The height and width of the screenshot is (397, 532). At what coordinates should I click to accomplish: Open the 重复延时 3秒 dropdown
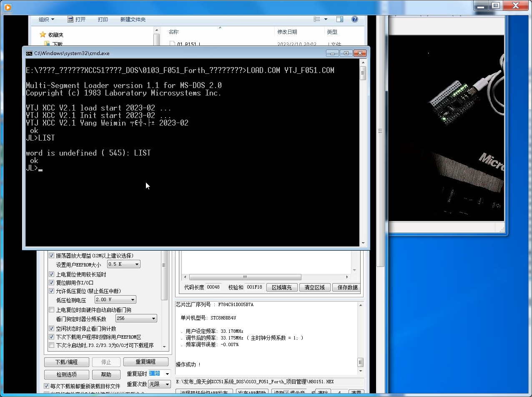coord(160,374)
